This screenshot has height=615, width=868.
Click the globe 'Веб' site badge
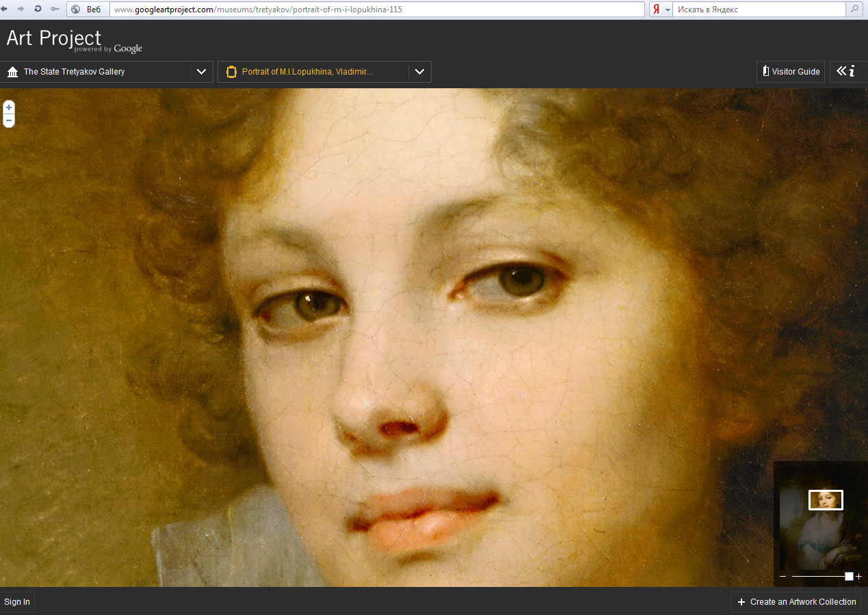point(88,9)
